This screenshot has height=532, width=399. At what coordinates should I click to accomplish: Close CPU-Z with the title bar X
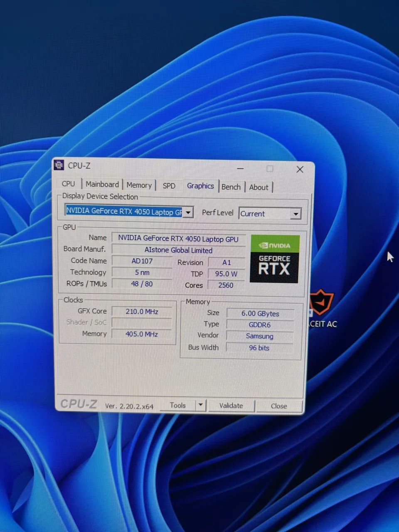(x=300, y=169)
